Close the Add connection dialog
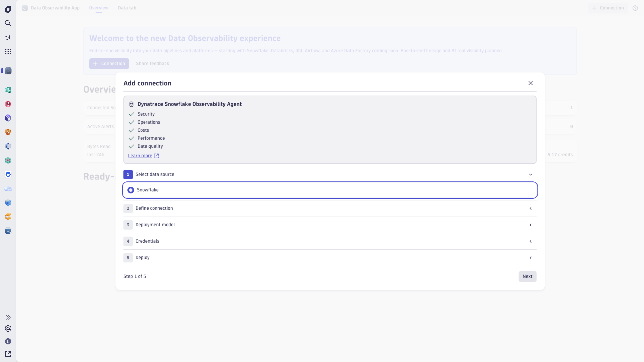The width and height of the screenshot is (644, 362). click(x=530, y=83)
